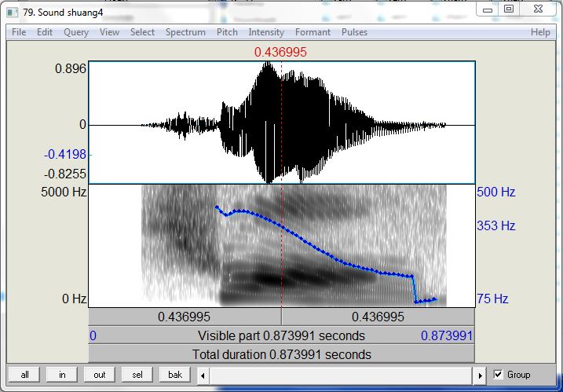Image resolution: width=563 pixels, height=392 pixels.
Task: Open the Select menu
Action: (x=142, y=32)
